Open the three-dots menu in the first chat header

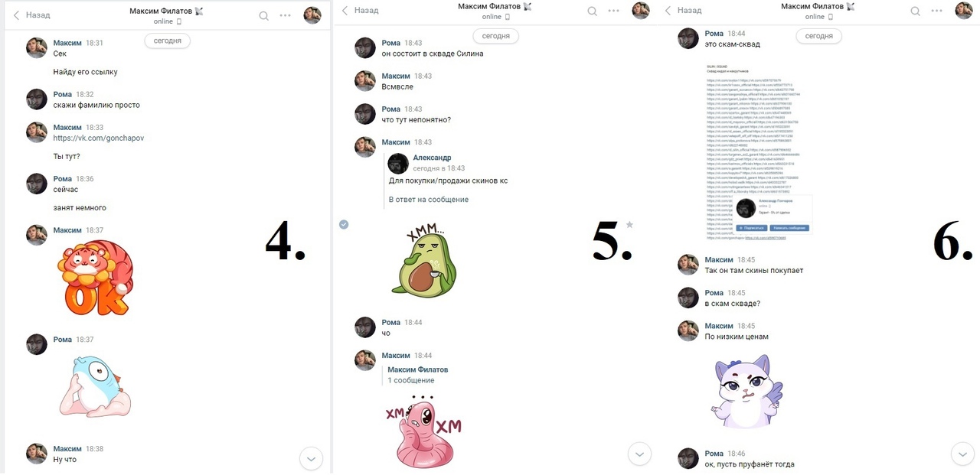[286, 15]
